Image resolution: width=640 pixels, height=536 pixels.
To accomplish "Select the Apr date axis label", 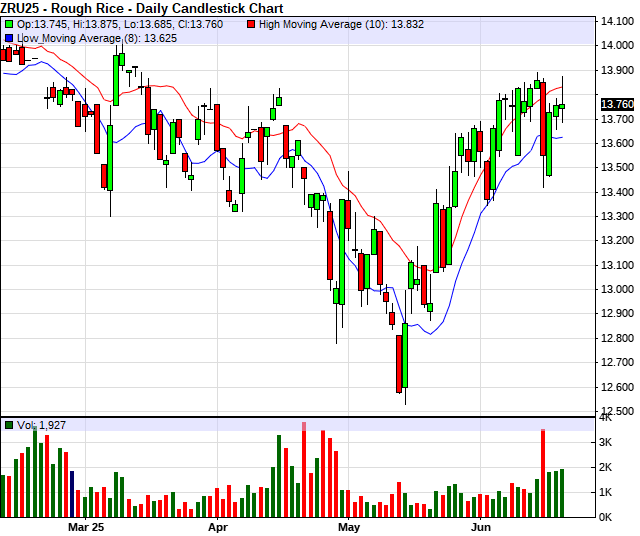I will coord(219,525).
